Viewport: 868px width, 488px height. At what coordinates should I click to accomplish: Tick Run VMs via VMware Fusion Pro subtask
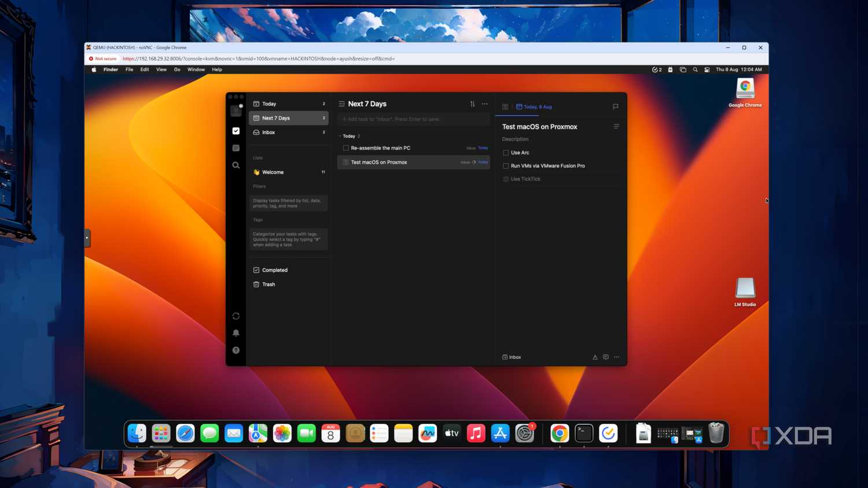[x=506, y=166]
